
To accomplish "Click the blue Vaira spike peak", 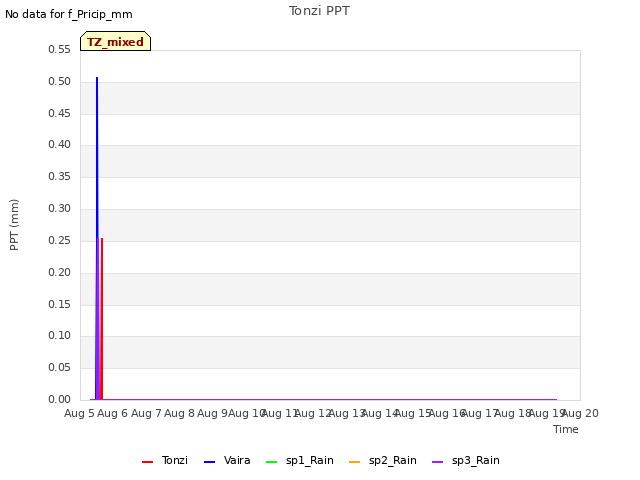I will (x=97, y=78).
